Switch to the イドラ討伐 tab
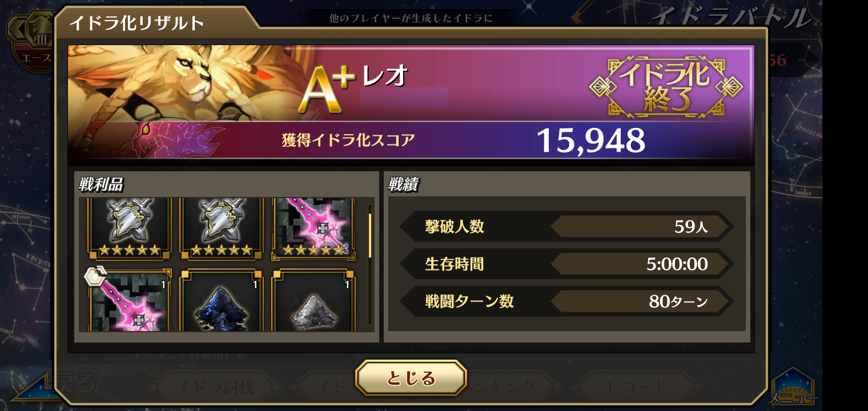868x411 pixels. 214,387
